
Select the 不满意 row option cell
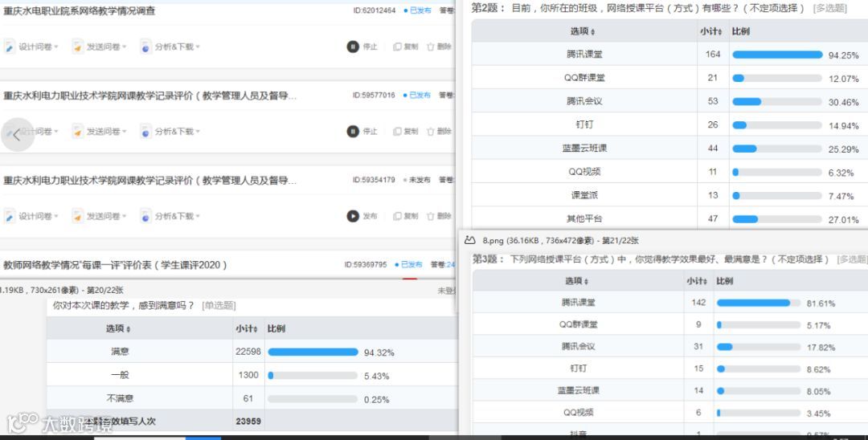coord(120,398)
